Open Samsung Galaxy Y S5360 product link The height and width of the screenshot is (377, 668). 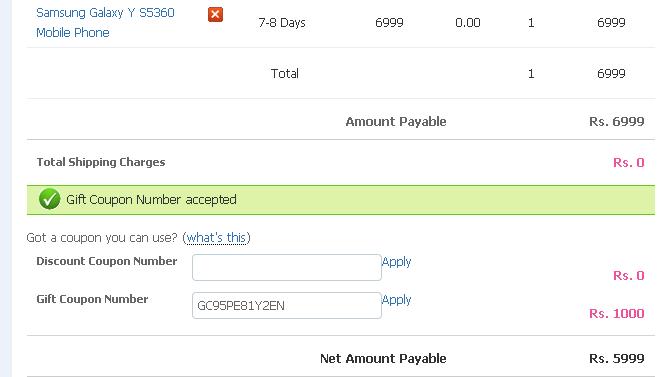(x=105, y=13)
